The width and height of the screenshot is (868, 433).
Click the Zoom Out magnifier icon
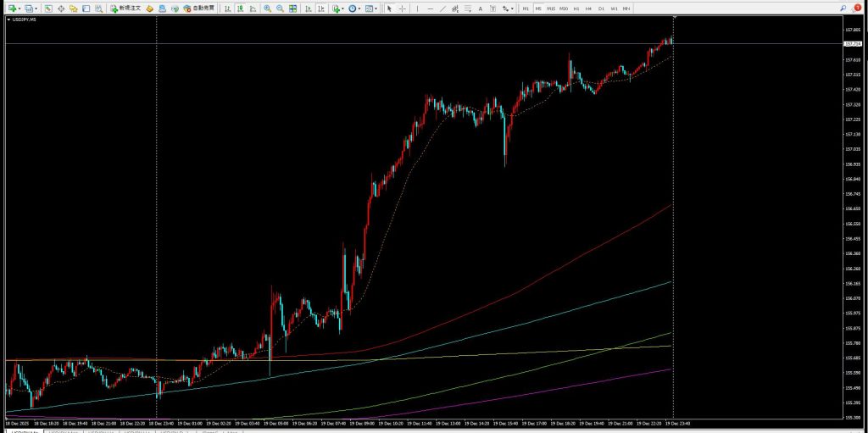280,8
